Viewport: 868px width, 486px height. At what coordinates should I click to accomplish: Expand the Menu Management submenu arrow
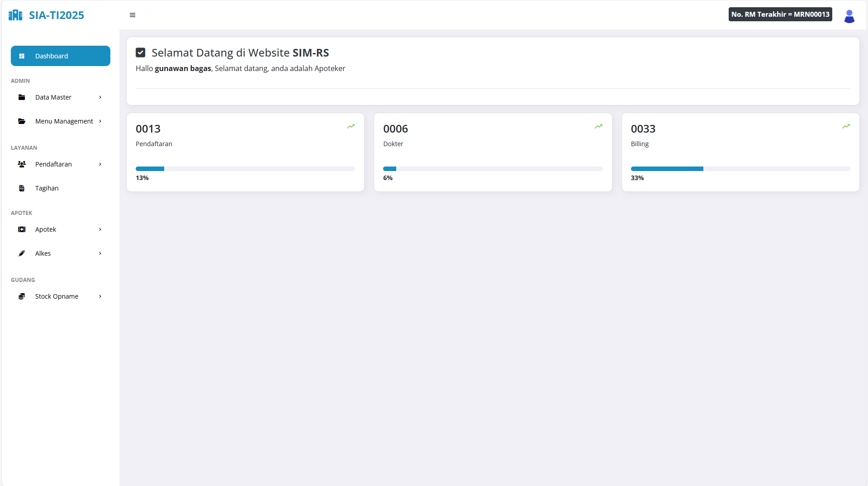tap(100, 121)
